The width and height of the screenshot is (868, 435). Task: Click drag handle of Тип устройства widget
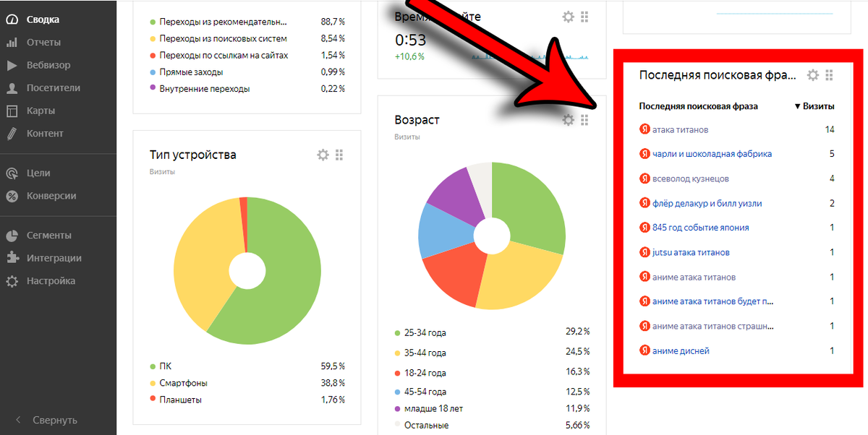339,155
